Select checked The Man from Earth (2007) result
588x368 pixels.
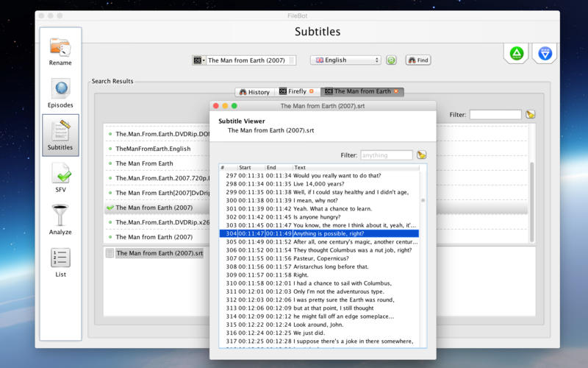click(157, 208)
